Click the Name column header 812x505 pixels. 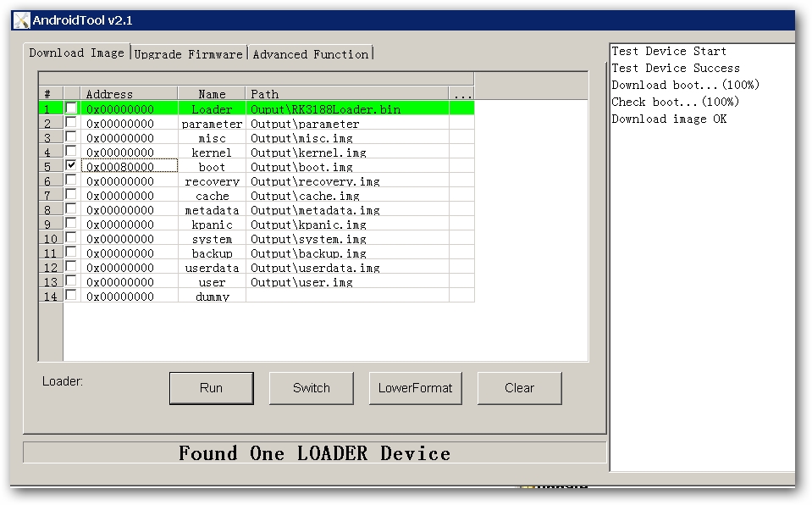[x=212, y=94]
